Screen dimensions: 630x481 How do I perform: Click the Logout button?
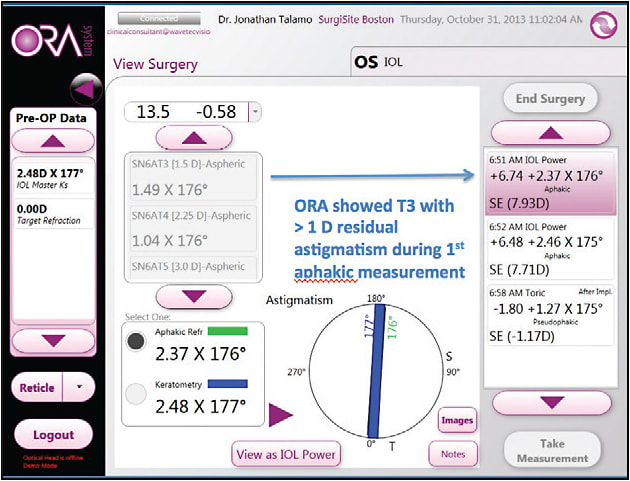click(x=53, y=435)
